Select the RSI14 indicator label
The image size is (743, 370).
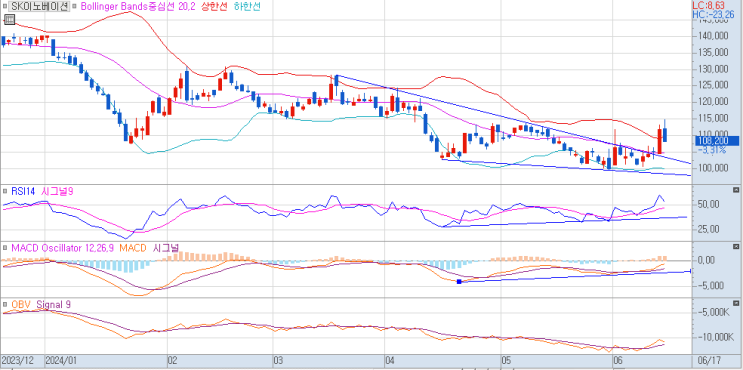coord(24,191)
